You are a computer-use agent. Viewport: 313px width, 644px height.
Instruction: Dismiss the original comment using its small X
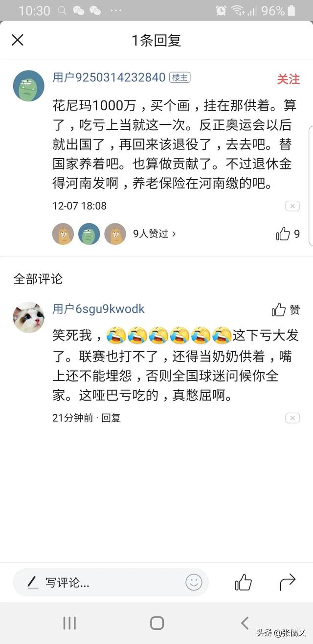pyautogui.click(x=292, y=206)
